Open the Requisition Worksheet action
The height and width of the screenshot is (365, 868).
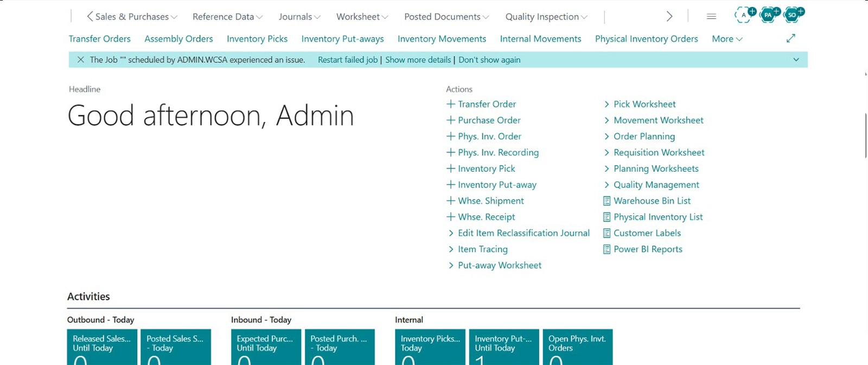click(659, 153)
